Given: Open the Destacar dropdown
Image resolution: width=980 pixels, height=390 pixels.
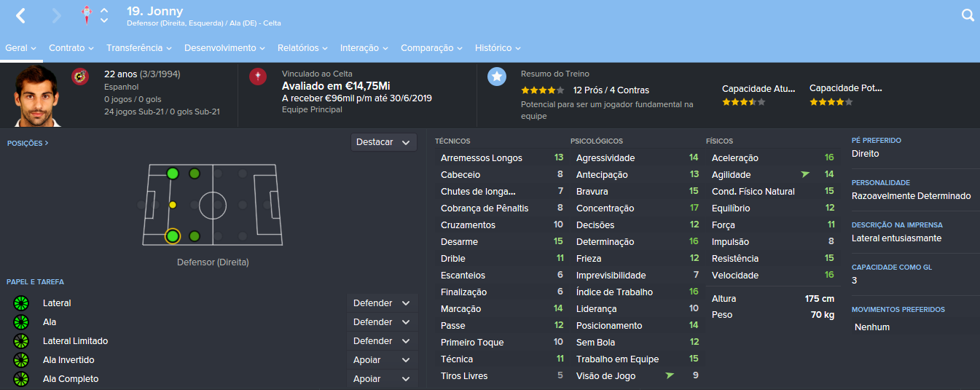Looking at the screenshot, I should coord(383,142).
